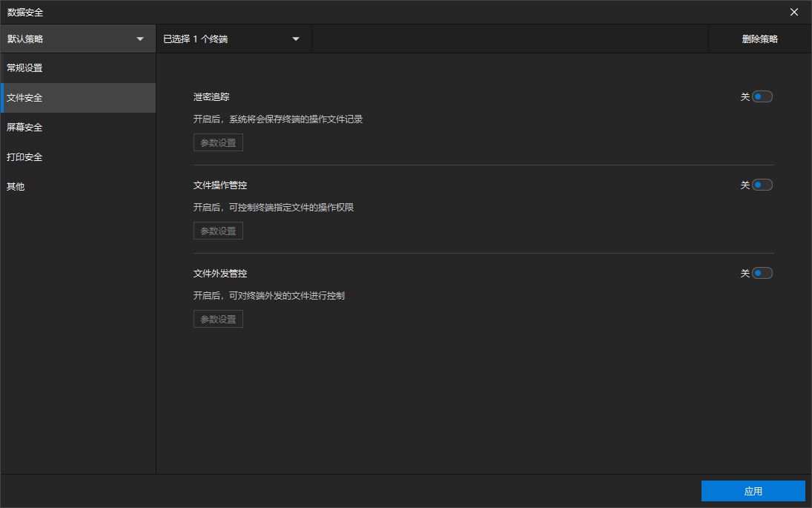Open 参数设置 under 文件外发管控
Viewport: 812px width, 508px height.
tap(218, 319)
